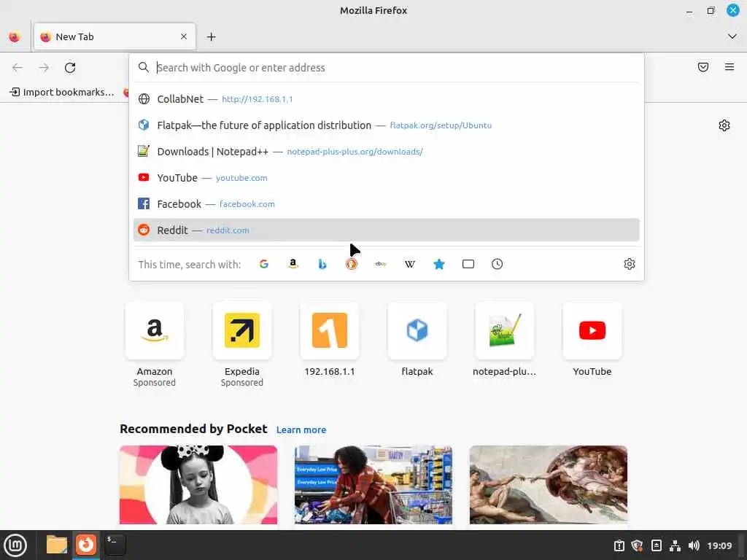The width and height of the screenshot is (747, 560).
Task: Open Pocket story with Creation of Adam painting
Action: (549, 485)
